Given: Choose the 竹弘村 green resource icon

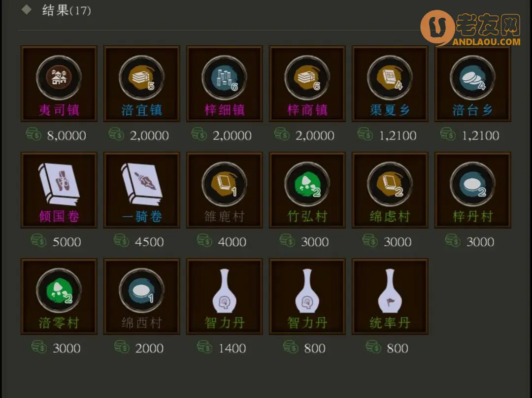Looking at the screenshot, I should point(307,184).
